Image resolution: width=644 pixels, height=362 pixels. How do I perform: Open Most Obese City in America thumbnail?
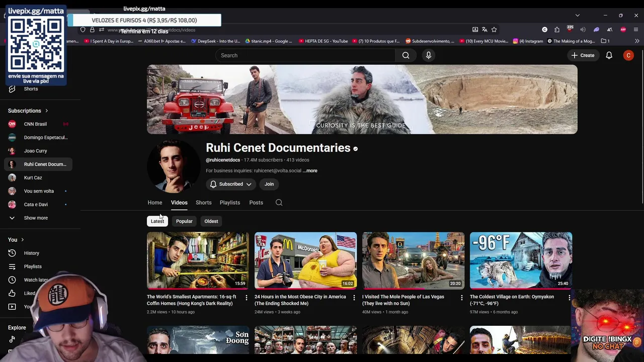(305, 260)
